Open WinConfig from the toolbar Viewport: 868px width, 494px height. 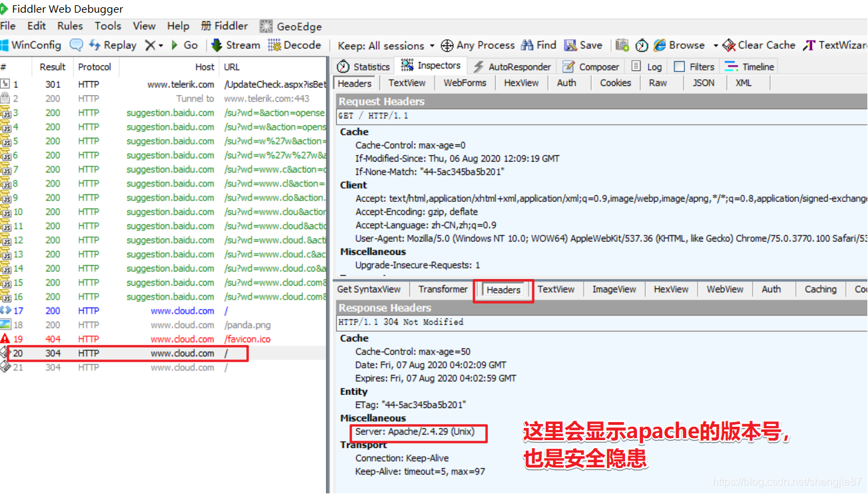coord(31,45)
